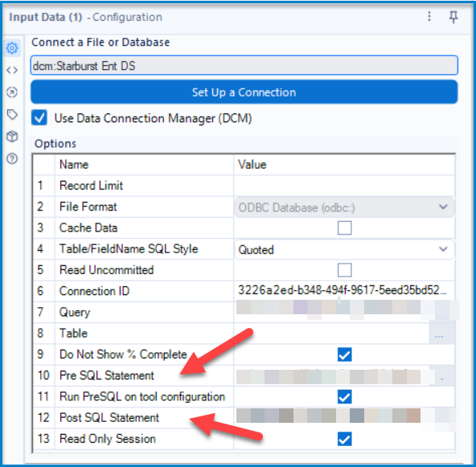Open the XML view code icon

12,70
